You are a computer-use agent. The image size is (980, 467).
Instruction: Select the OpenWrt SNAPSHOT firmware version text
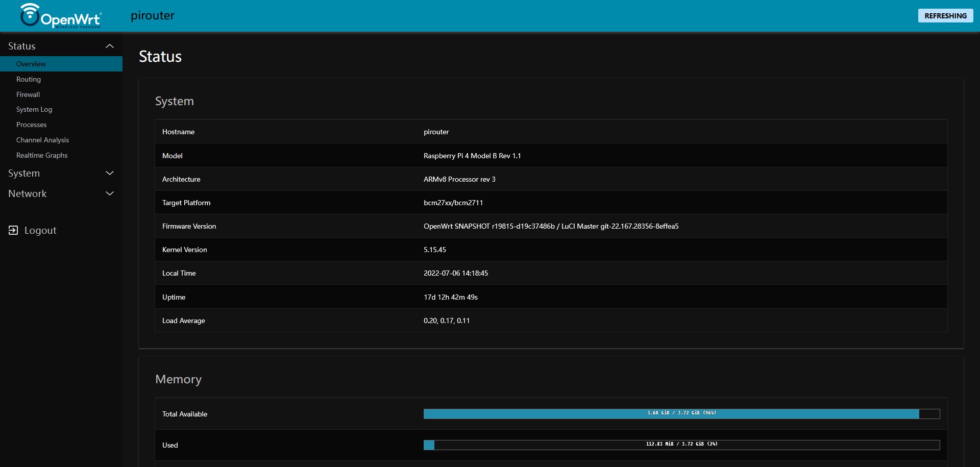[551, 226]
